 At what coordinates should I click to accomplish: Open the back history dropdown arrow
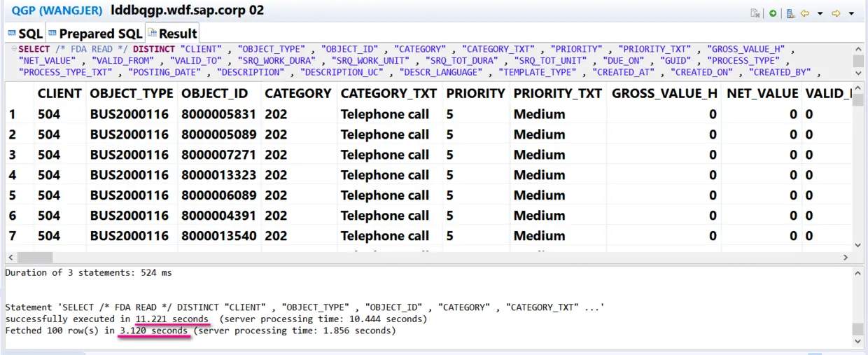tap(820, 13)
